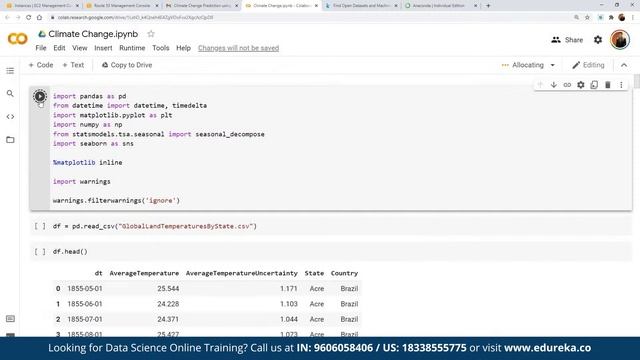The image size is (640, 360).
Task: Open the File menu
Action: pos(41,48)
